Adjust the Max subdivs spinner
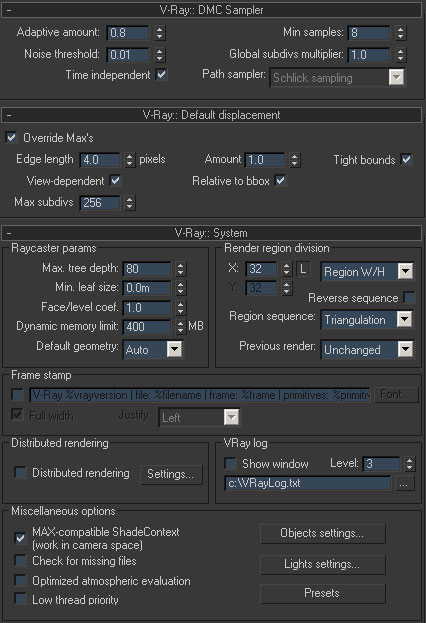426x623 pixels. tap(130, 203)
